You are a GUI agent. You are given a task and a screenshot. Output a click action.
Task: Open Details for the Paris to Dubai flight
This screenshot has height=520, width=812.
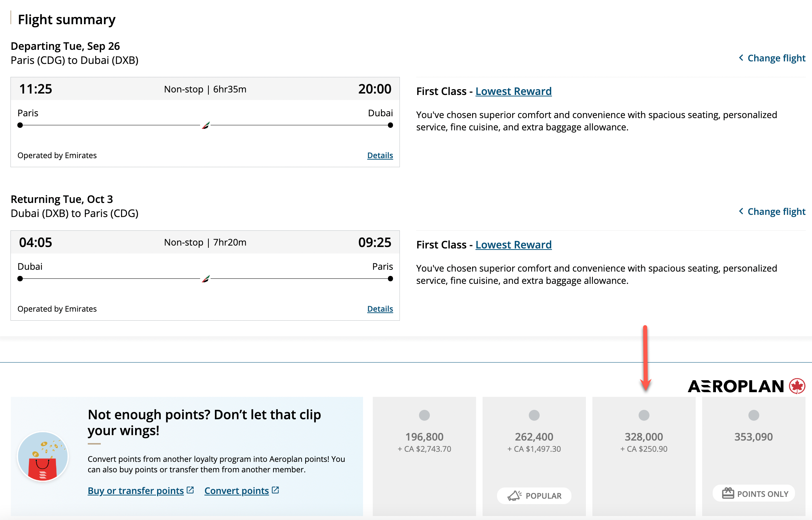pyautogui.click(x=380, y=155)
